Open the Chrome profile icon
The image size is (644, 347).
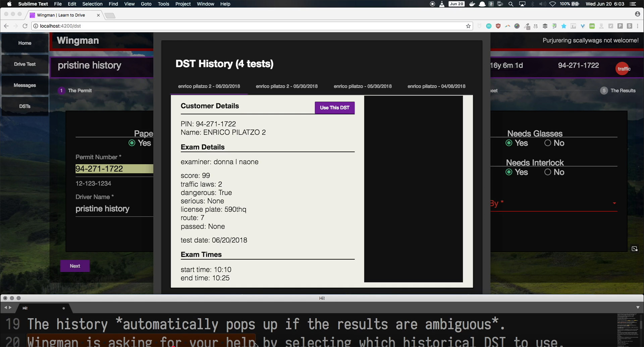pos(637,14)
